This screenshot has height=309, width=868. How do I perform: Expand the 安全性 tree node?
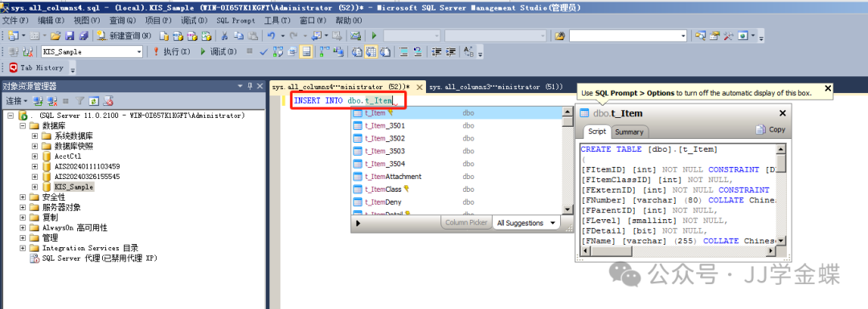tap(23, 197)
